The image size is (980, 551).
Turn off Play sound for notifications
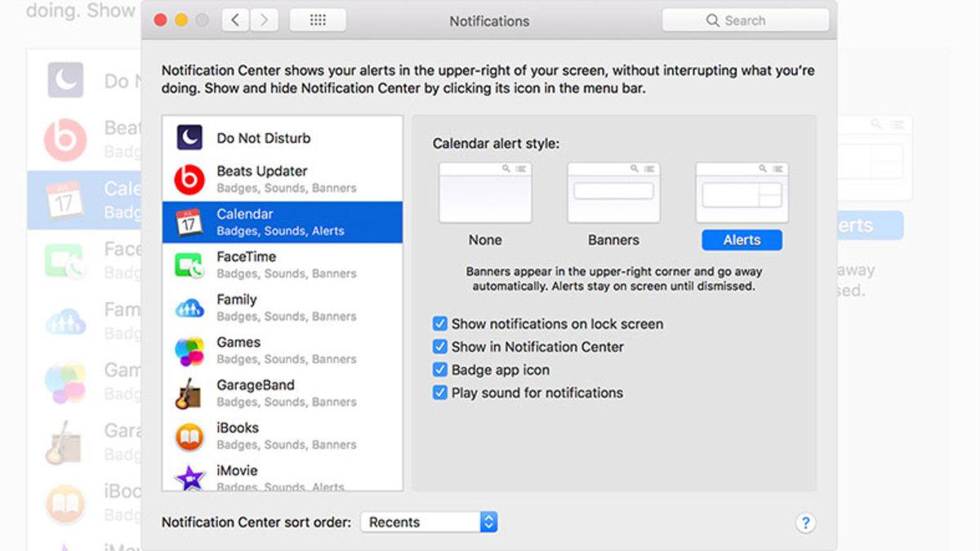(440, 393)
